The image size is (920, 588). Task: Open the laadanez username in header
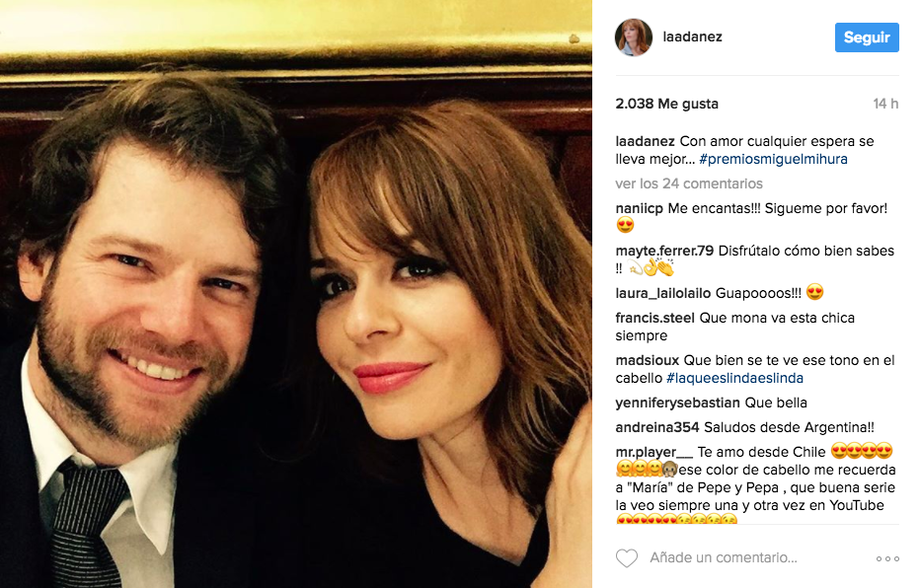pos(692,37)
